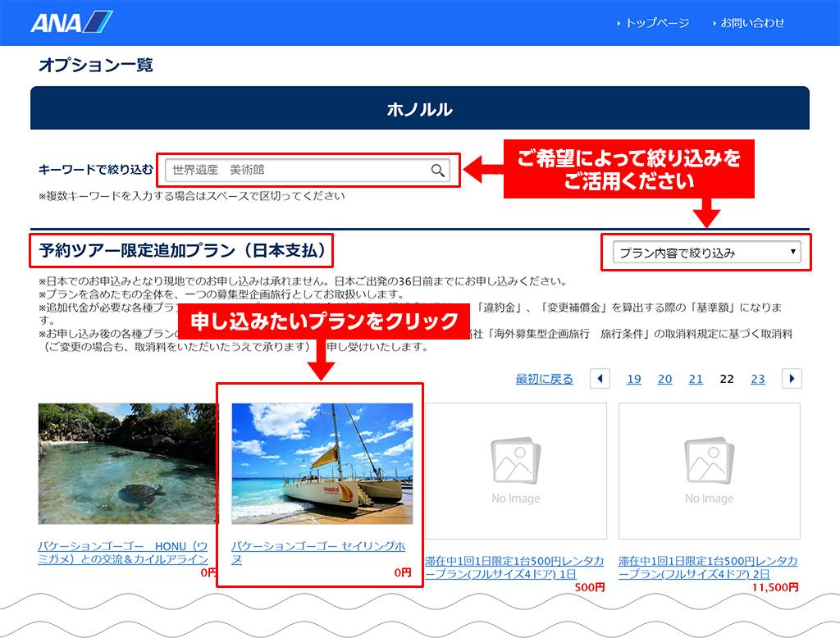Click the ANA logo in header
The height and width of the screenshot is (638, 840).
(x=71, y=22)
